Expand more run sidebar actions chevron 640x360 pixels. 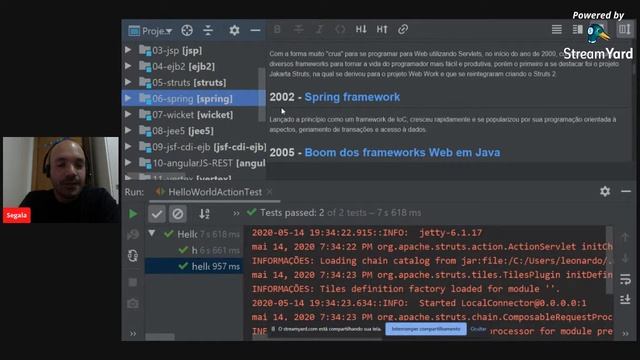click(133, 333)
